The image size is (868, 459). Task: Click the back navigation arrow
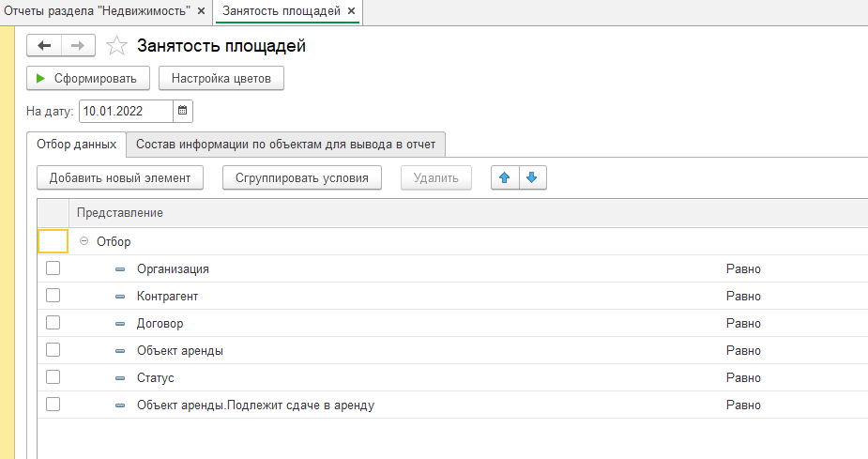click(44, 46)
